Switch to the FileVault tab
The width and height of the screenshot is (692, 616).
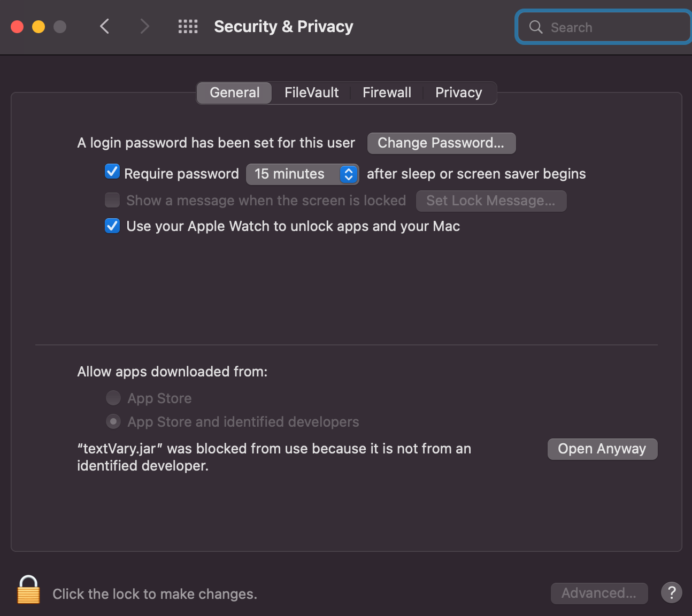311,93
